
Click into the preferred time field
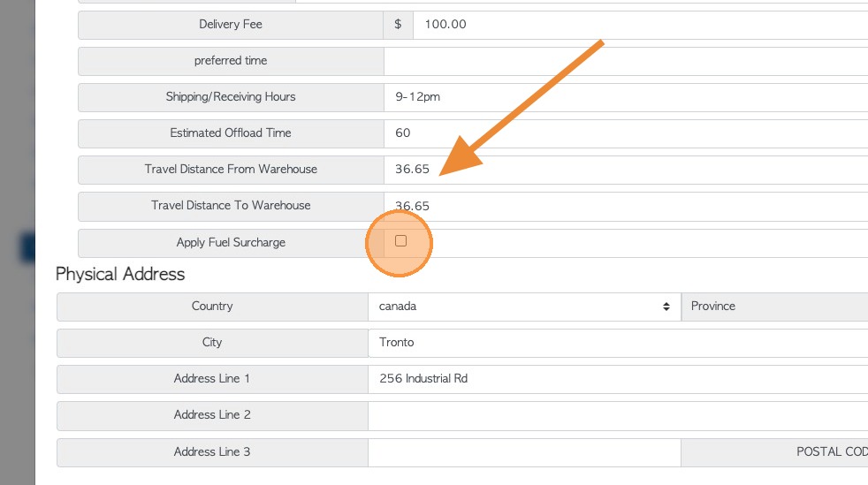[x=619, y=61]
